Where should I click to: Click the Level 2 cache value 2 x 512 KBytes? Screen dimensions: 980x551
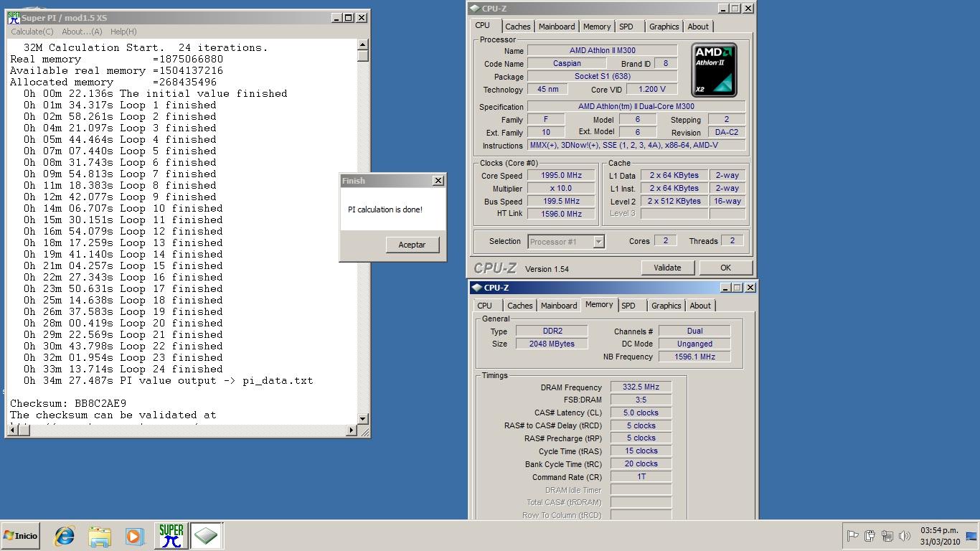pyautogui.click(x=674, y=202)
